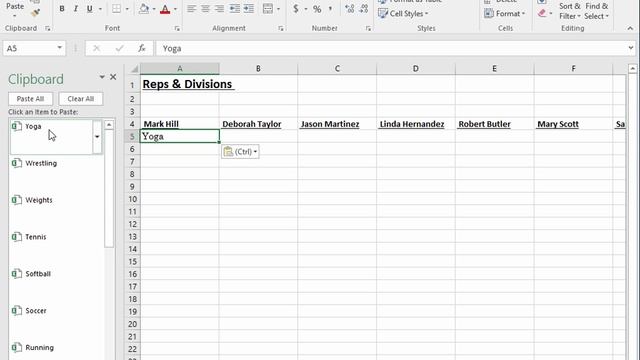Paste Softball clipboard item
Viewport: 640px width, 360px height.
pyautogui.click(x=56, y=284)
